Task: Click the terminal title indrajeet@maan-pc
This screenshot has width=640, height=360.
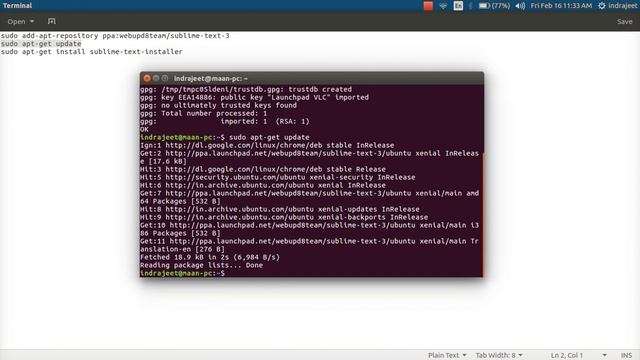Action: (211, 78)
